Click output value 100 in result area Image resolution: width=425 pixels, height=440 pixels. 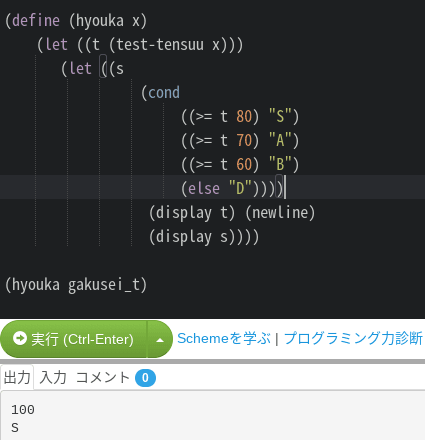point(23,410)
